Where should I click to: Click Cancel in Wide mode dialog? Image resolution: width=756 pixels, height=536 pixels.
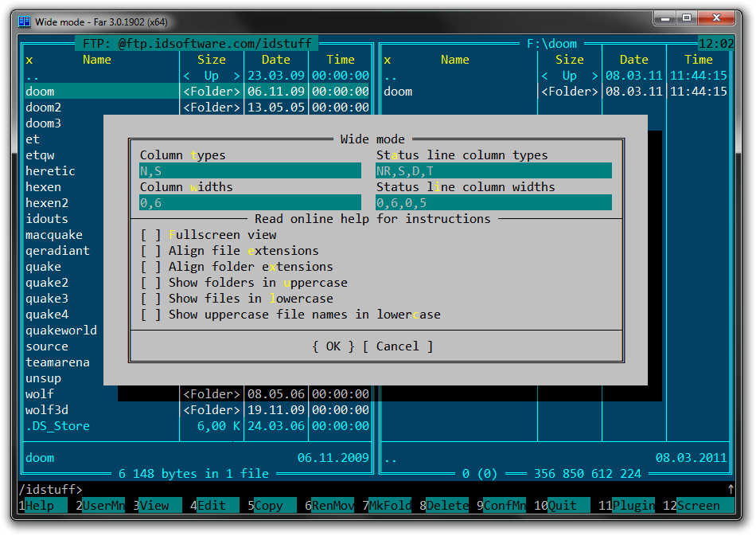(397, 346)
